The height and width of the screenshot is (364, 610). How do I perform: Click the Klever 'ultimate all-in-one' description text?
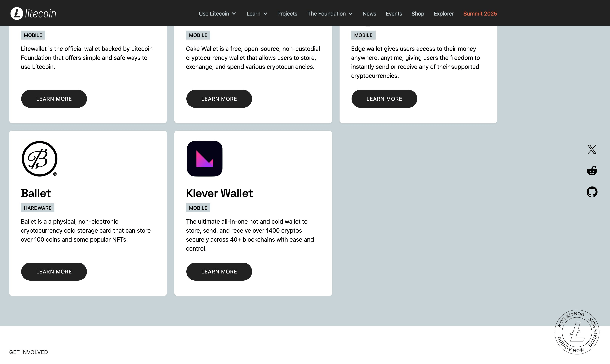(250, 235)
